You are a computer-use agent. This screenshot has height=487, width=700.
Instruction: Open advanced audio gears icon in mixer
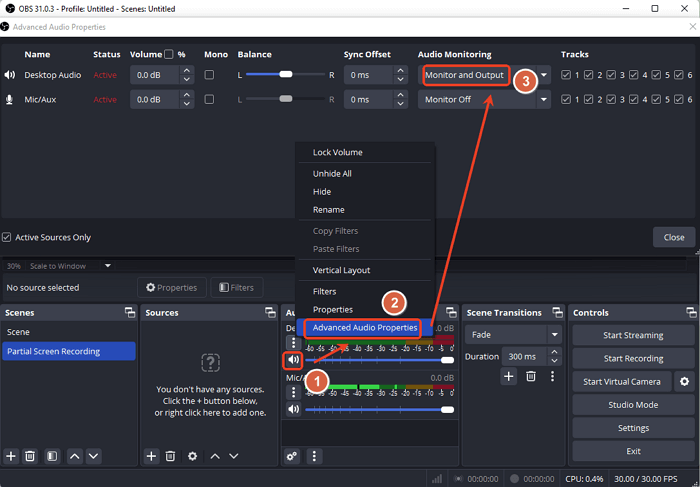click(x=292, y=456)
